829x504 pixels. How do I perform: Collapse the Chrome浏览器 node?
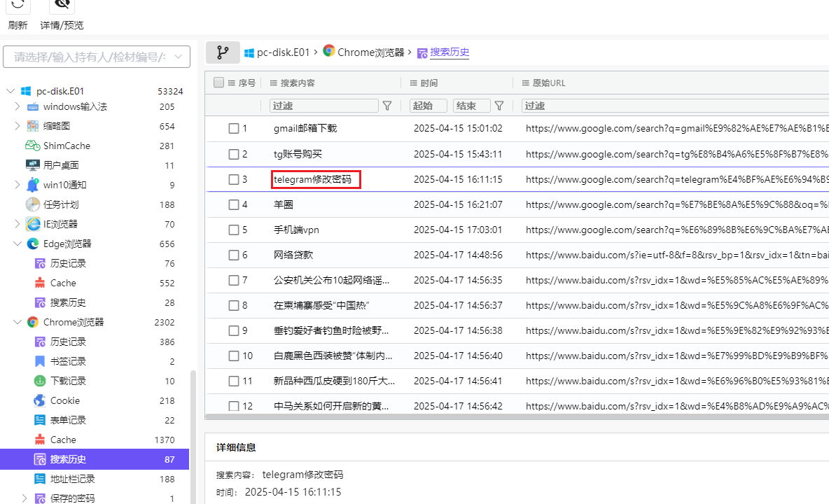tap(17, 322)
